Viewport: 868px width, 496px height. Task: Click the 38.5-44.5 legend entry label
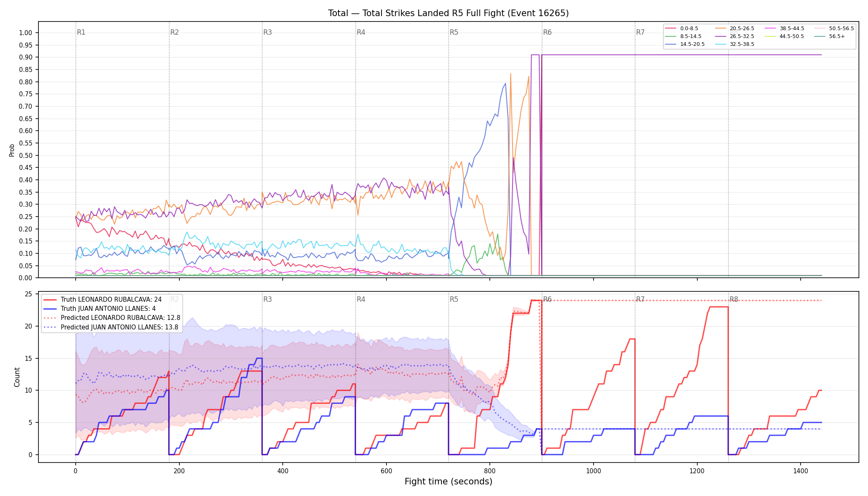(792, 29)
